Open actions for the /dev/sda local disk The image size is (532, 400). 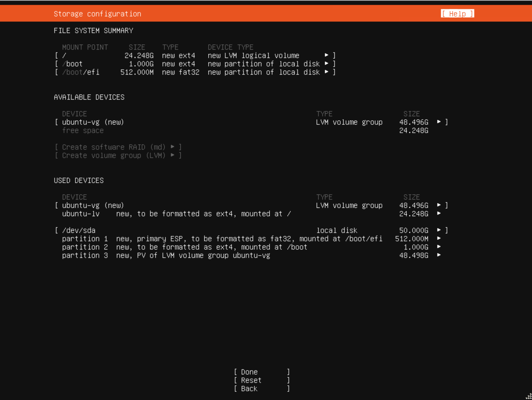(439, 230)
